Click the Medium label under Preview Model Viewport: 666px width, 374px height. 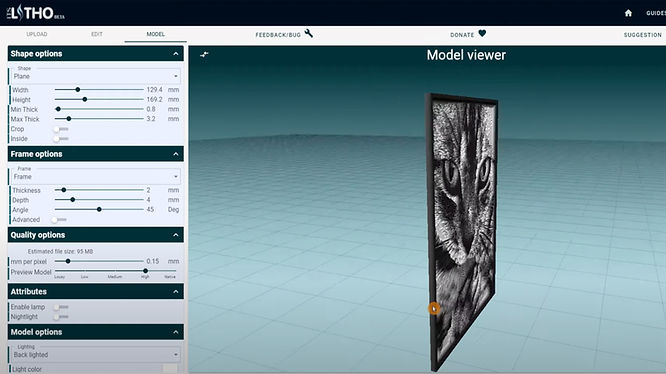[x=115, y=277]
